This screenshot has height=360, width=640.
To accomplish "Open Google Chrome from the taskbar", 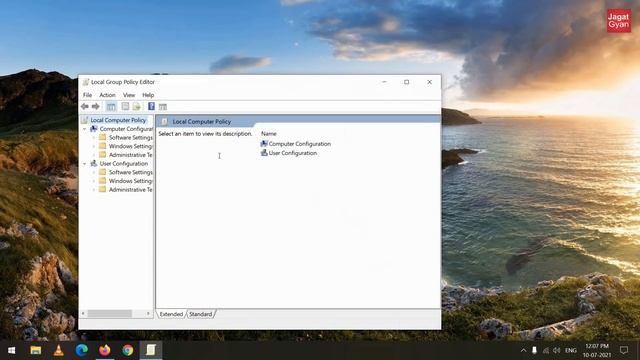I will [x=128, y=350].
